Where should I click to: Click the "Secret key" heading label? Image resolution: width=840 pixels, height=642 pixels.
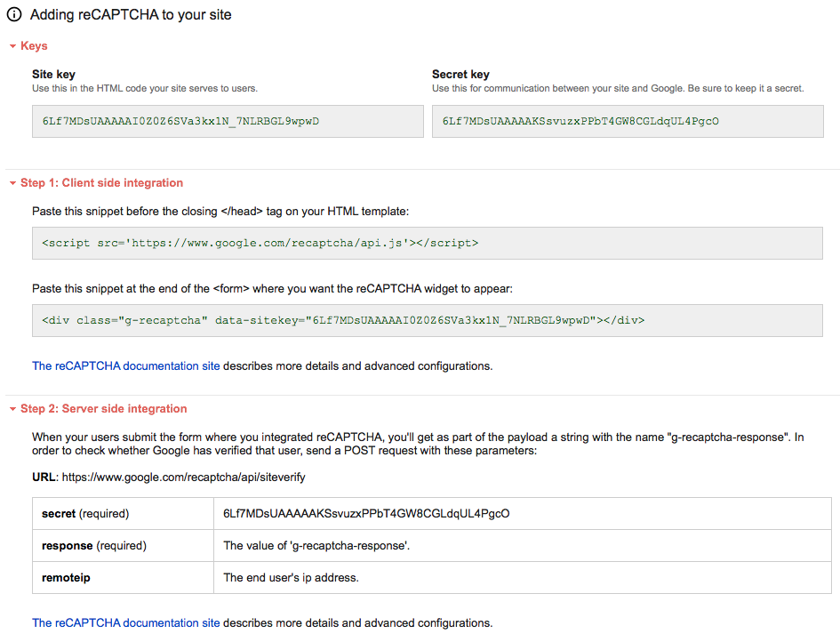pyautogui.click(x=460, y=75)
